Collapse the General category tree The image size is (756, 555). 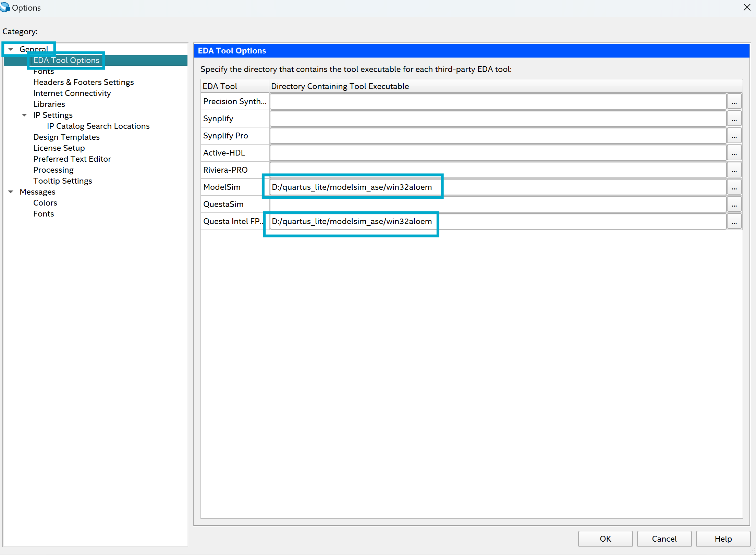point(11,49)
